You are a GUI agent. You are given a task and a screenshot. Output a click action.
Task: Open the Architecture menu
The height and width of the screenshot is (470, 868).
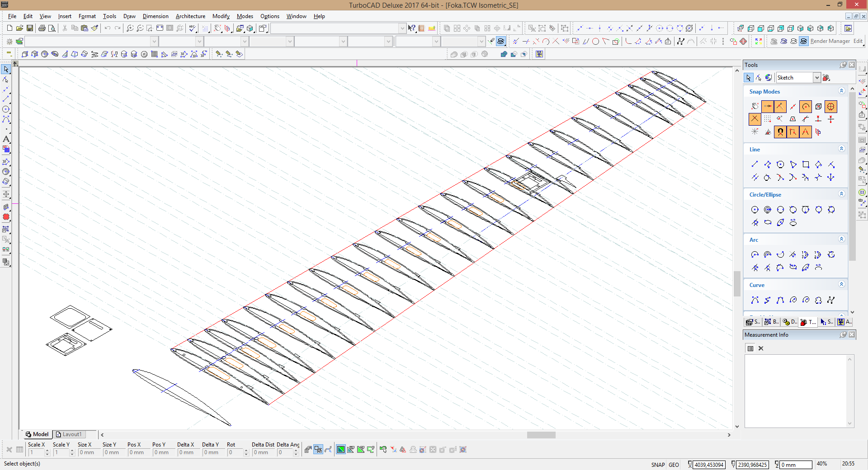[x=190, y=16]
